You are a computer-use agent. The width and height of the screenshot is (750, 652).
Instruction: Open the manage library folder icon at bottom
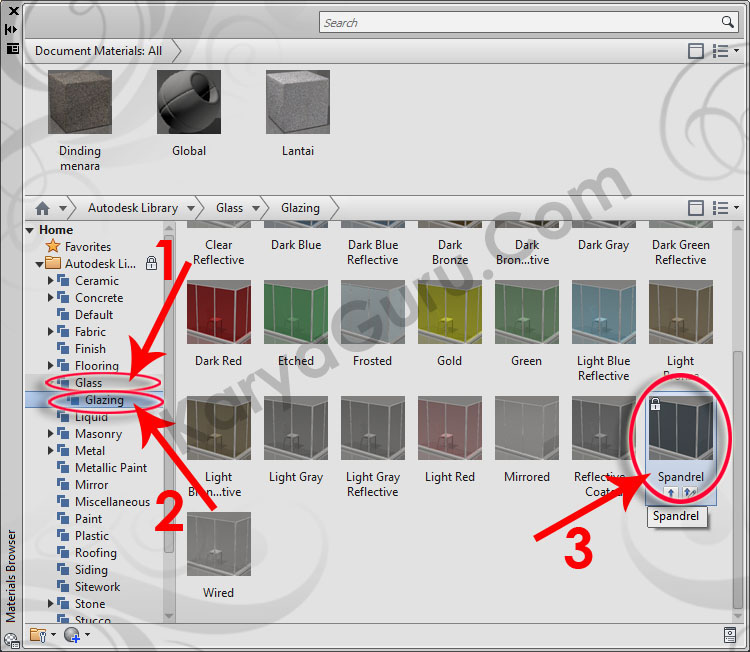click(x=38, y=634)
